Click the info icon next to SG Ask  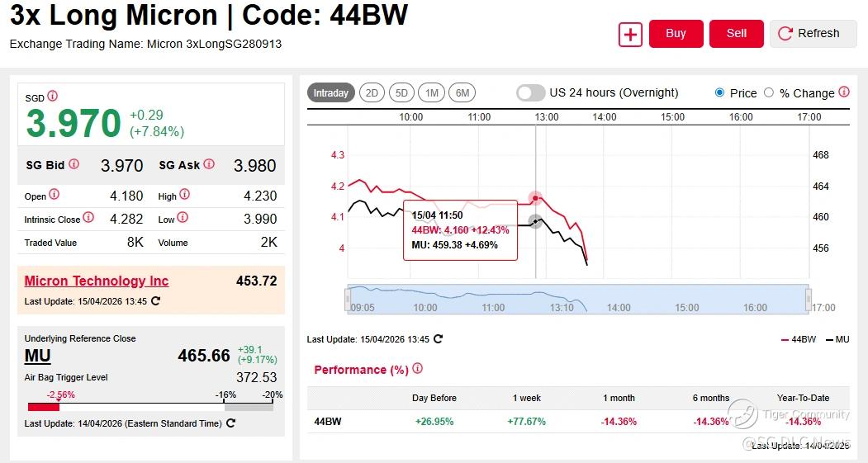point(209,164)
